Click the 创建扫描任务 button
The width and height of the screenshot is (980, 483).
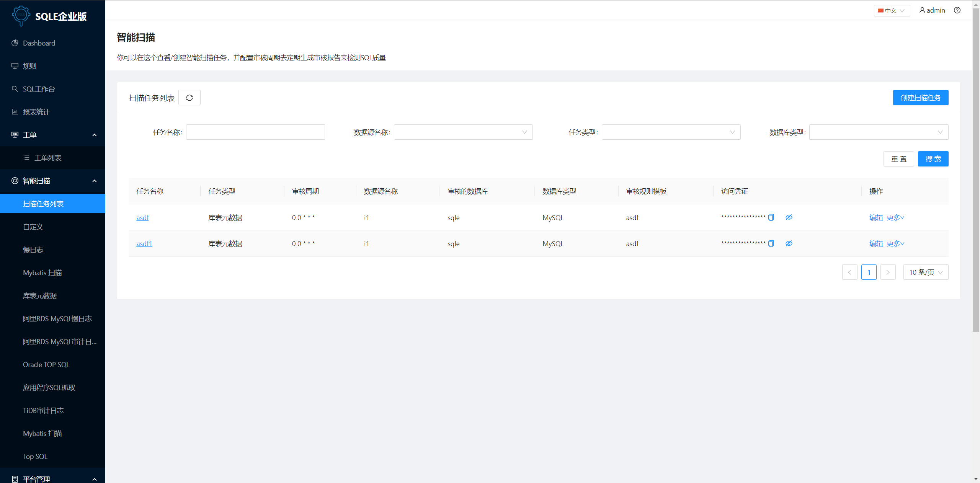921,98
